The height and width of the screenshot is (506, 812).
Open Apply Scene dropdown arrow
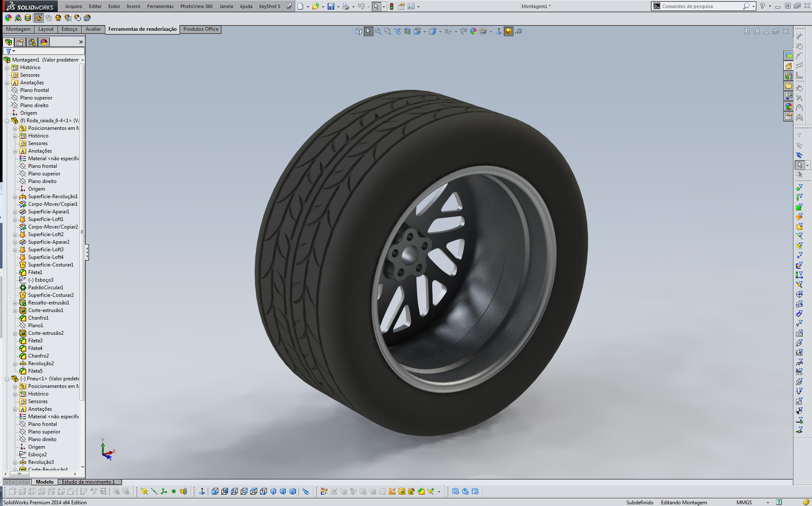491,32
